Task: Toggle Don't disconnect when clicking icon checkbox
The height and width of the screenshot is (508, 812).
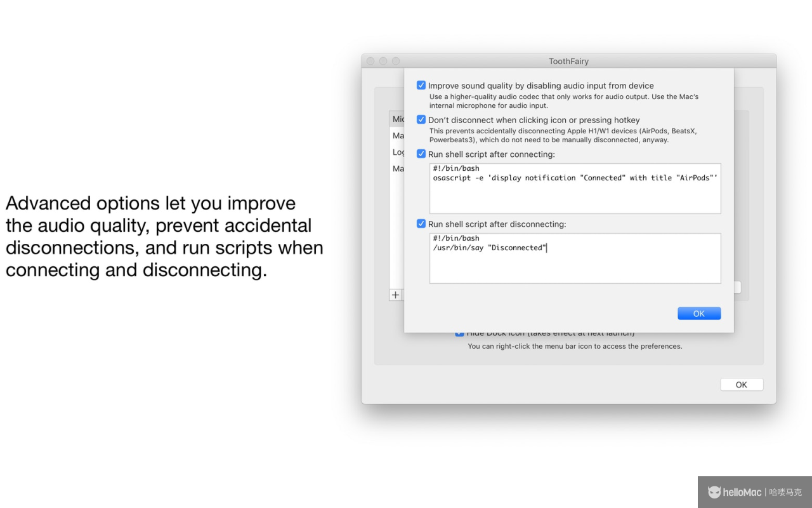Action: click(x=421, y=119)
